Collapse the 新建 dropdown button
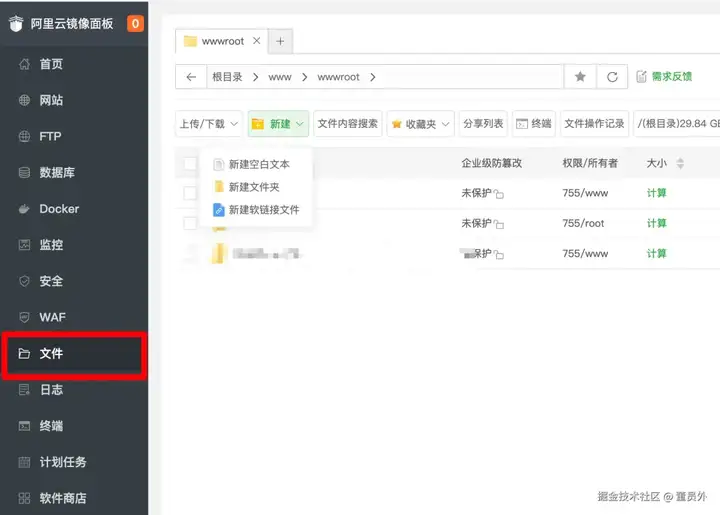The image size is (720, 515). [278, 123]
